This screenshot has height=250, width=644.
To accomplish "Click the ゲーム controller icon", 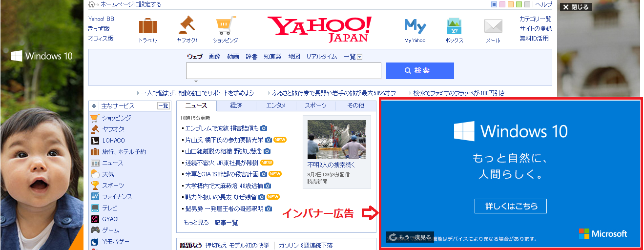I will pos(95,230).
